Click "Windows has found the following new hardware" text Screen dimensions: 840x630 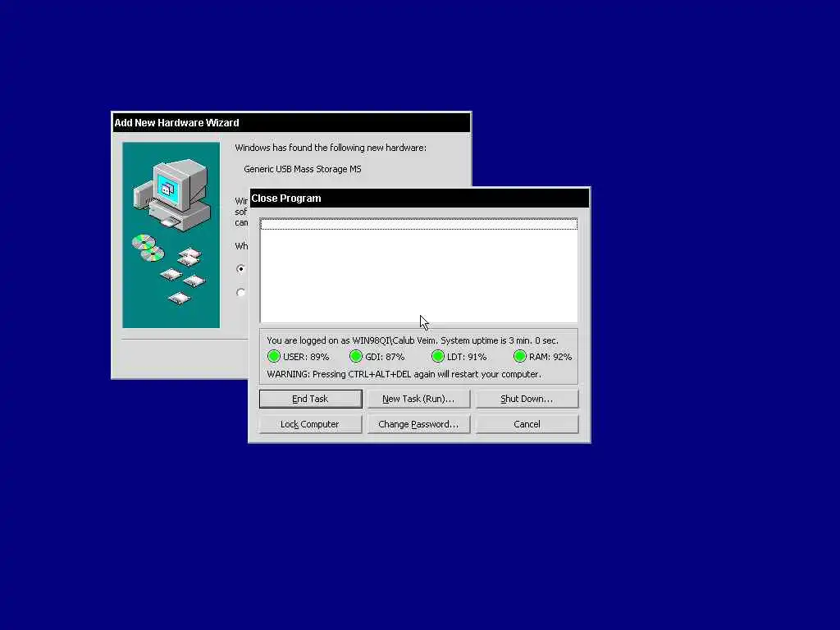331,148
